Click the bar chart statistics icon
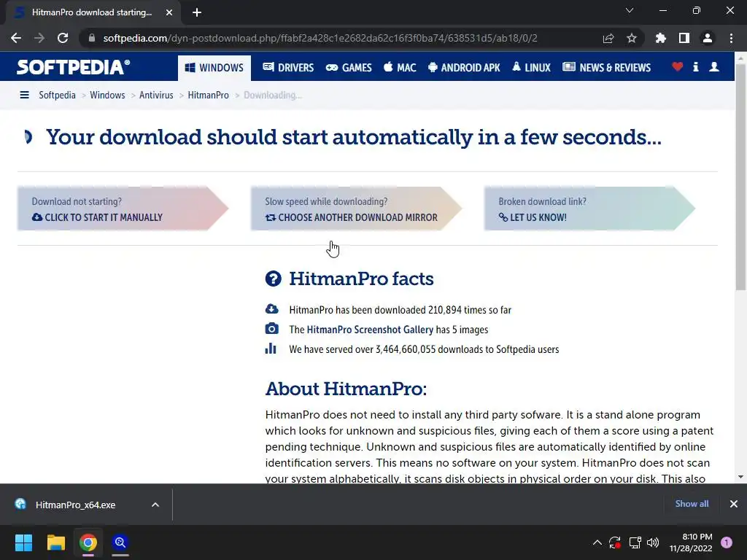Viewport: 747px width, 560px height. click(271, 348)
